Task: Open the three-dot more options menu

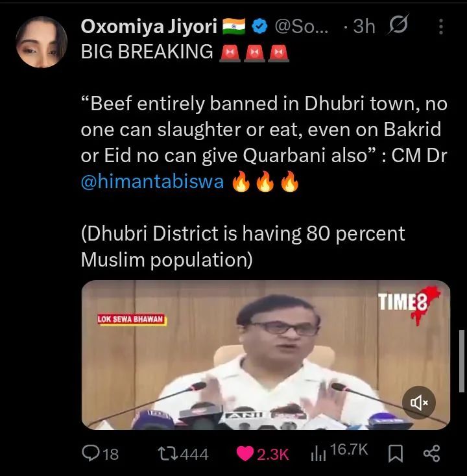Action: pos(441,27)
